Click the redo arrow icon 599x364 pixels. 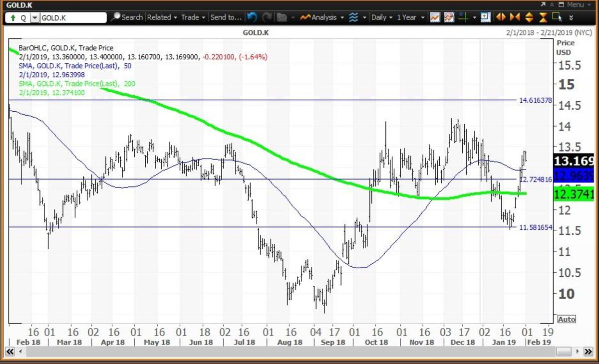[267, 17]
